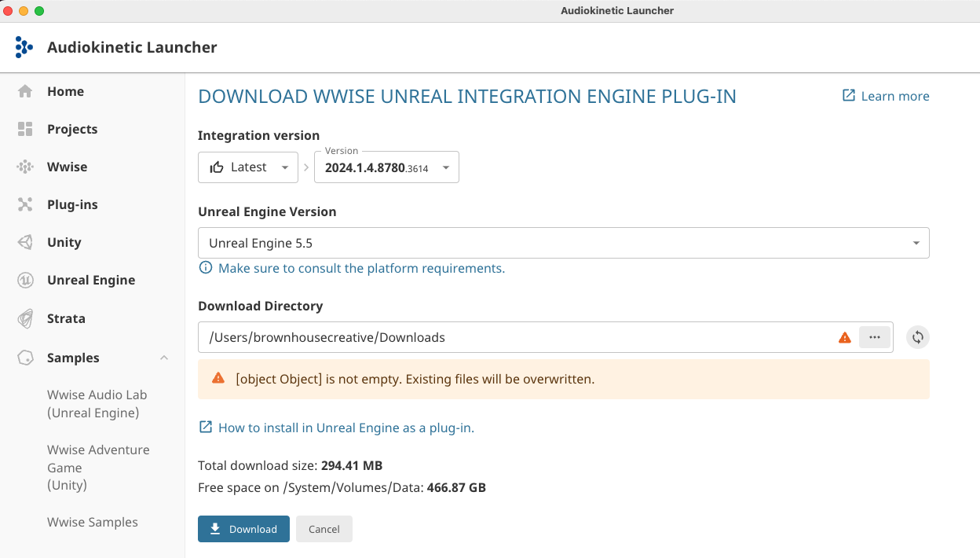Browse directory with the ellipsis button
This screenshot has height=558, width=980.
875,337
